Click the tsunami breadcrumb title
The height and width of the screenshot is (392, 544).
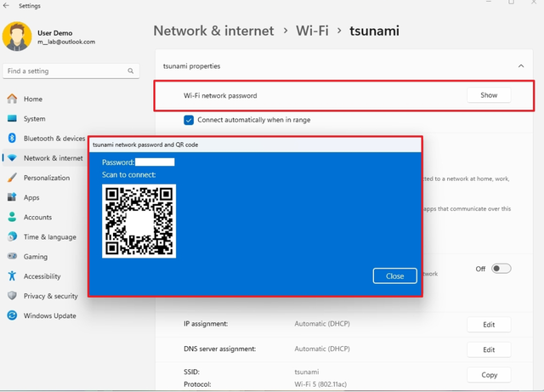click(x=374, y=31)
